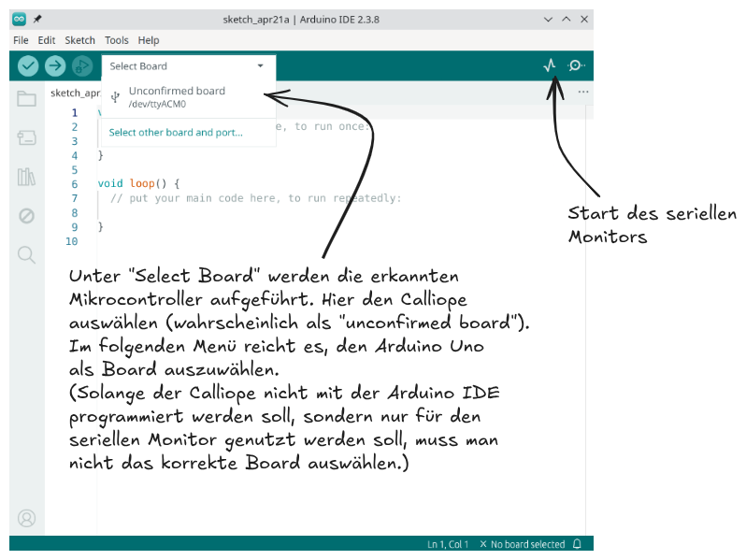
Task: Click line number 10 in gutter
Action: [x=72, y=241]
